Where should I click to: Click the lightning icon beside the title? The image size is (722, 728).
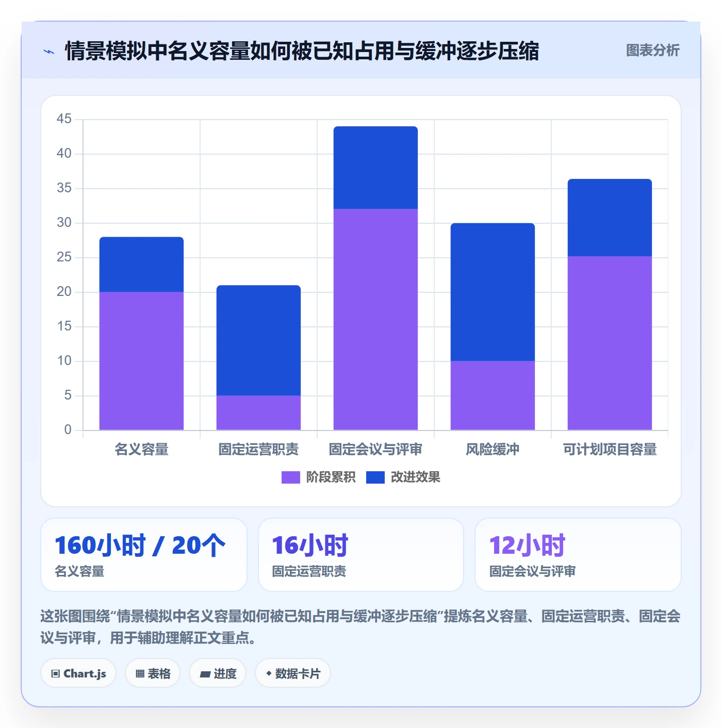pyautogui.click(x=49, y=52)
